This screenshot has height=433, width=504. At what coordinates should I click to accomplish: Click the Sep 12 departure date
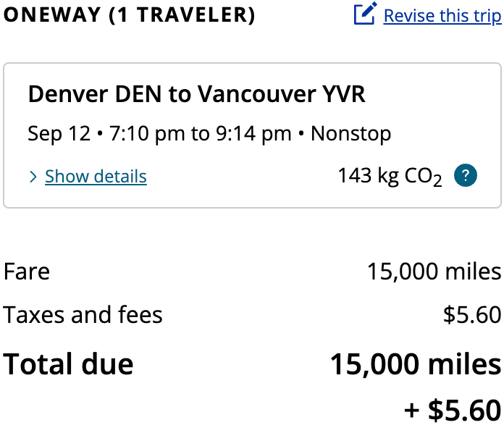click(59, 133)
